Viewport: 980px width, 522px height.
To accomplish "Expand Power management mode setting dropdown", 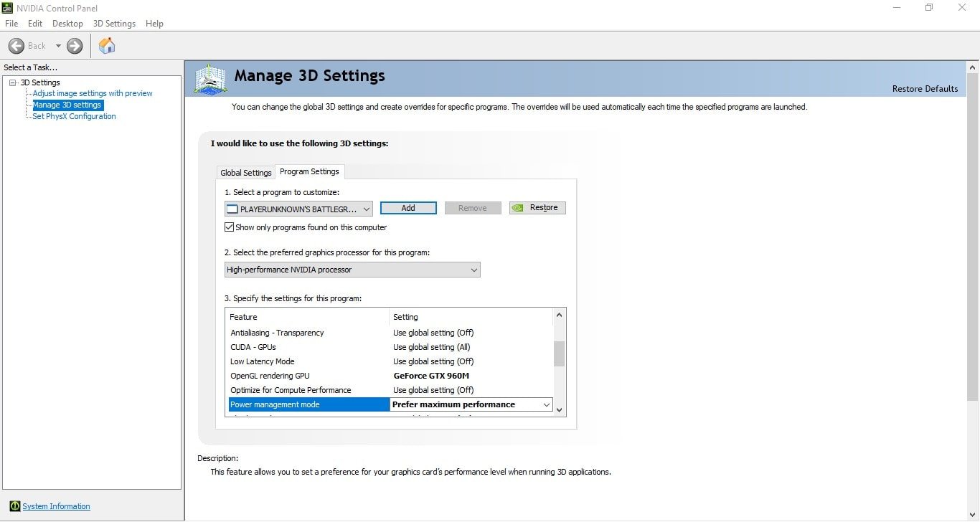I will (546, 404).
